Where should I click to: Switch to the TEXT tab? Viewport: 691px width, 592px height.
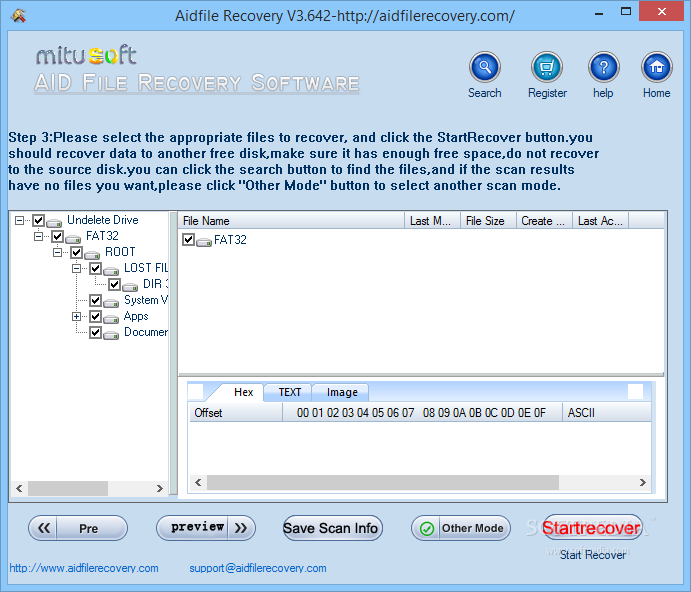290,392
